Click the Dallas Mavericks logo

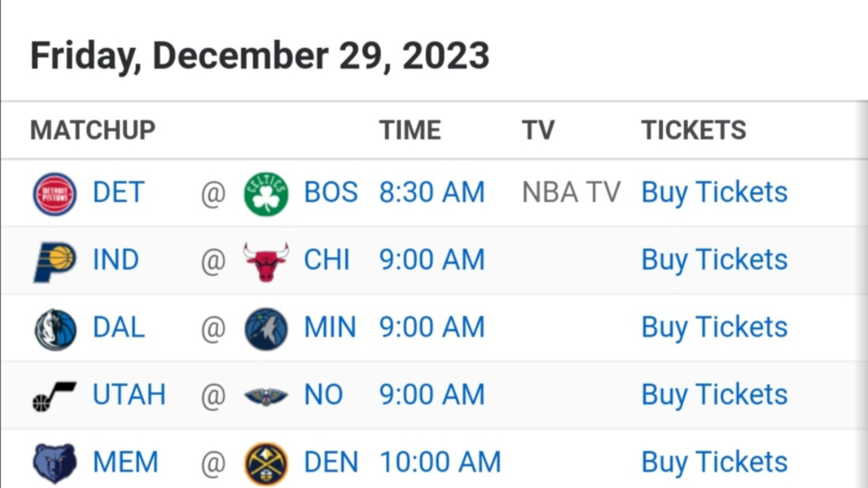coord(55,329)
